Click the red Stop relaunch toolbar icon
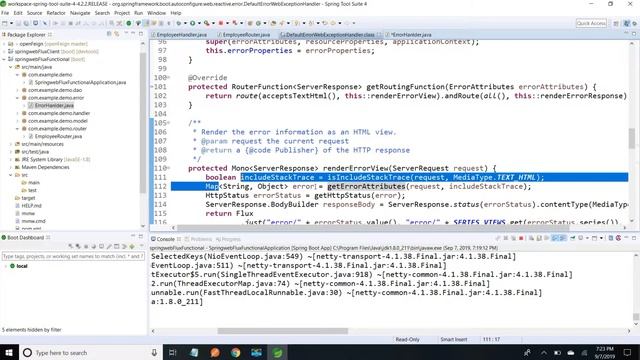Screen dimensions: 640x360 (221, 23)
